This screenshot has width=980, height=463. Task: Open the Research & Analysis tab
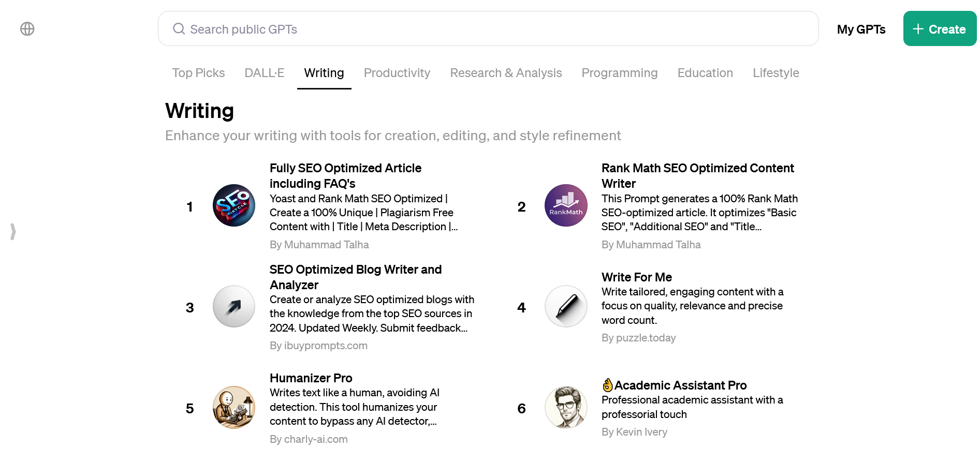tap(506, 73)
